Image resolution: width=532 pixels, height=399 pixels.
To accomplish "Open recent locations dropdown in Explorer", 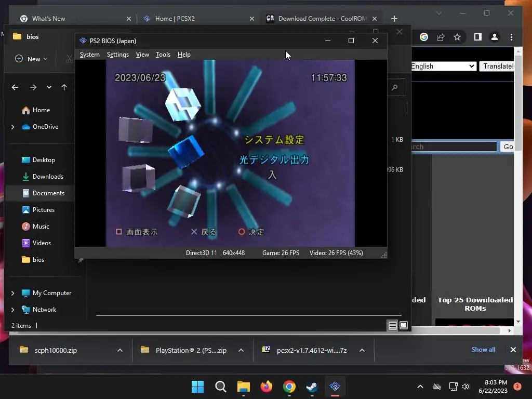I will click(49, 87).
